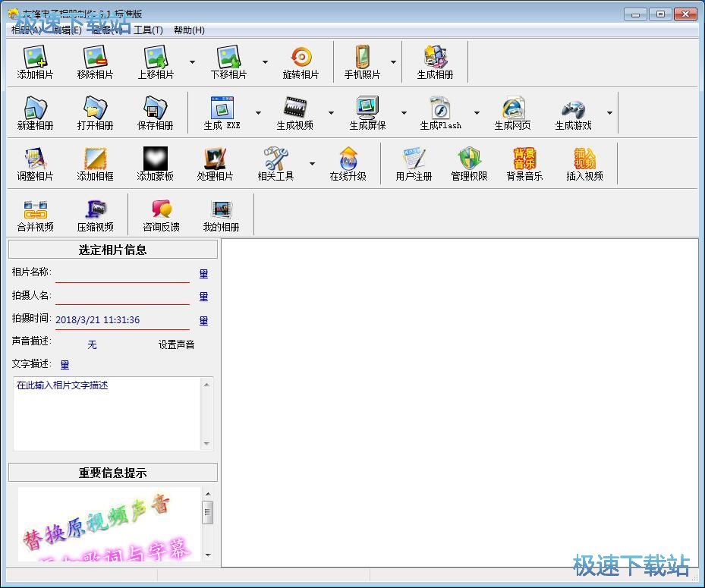Expand the dropdown arrow beside 下移相片
This screenshot has height=588, width=705.
pyautogui.click(x=266, y=62)
